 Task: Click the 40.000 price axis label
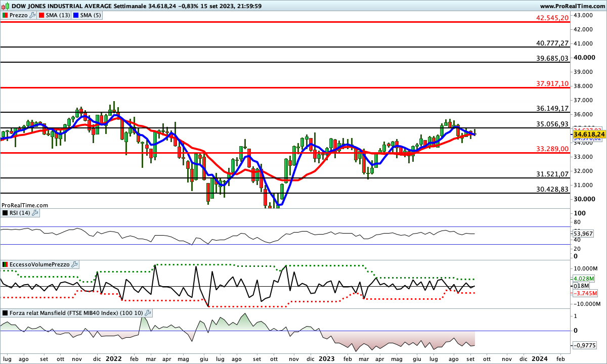click(x=584, y=58)
